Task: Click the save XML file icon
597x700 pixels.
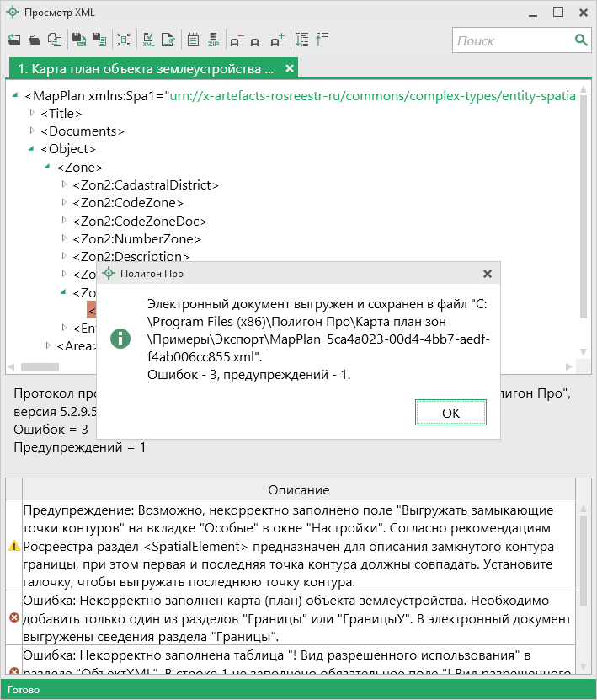Action: tap(77, 40)
